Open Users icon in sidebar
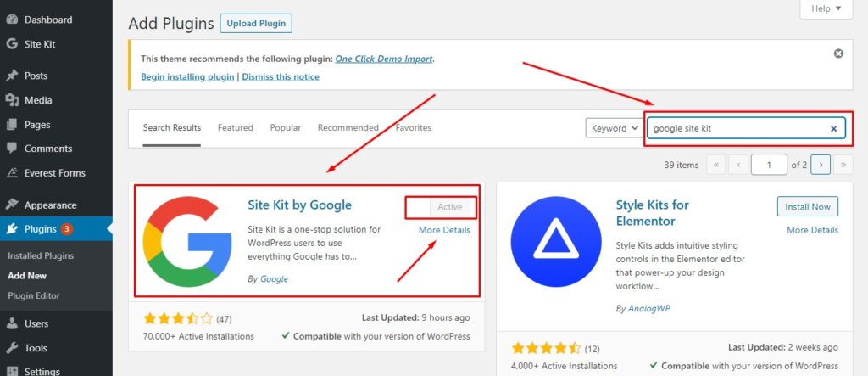Image resolution: width=868 pixels, height=376 pixels. (12, 323)
